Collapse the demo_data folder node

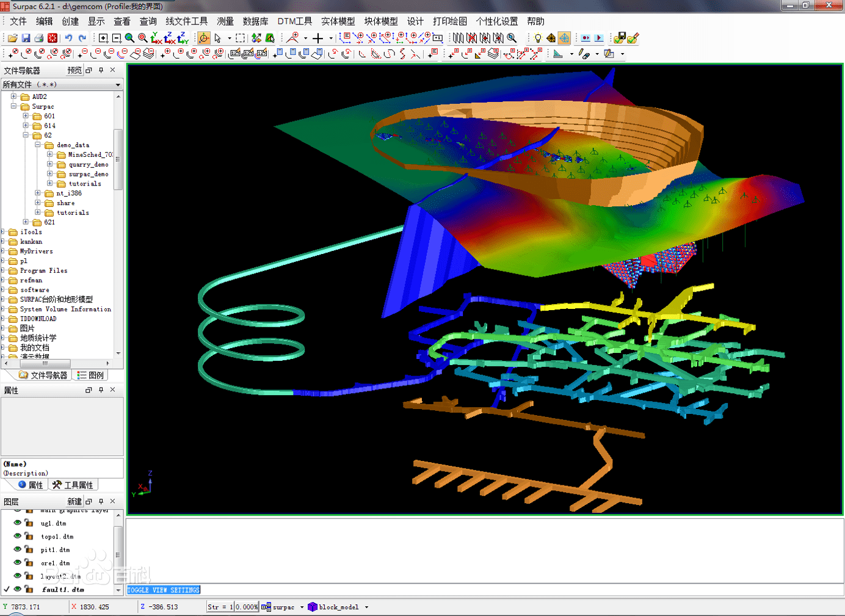(x=38, y=145)
